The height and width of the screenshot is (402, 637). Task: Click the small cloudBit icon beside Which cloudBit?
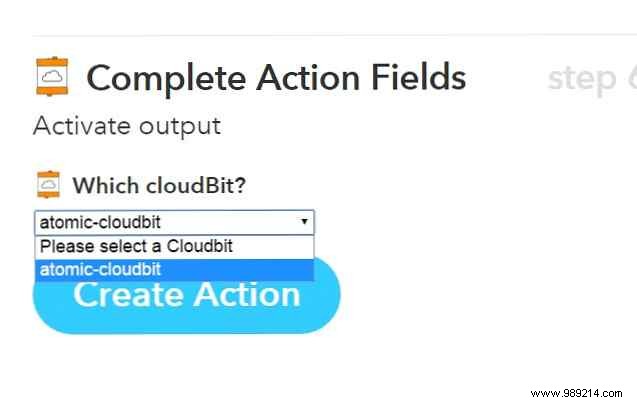(x=47, y=185)
